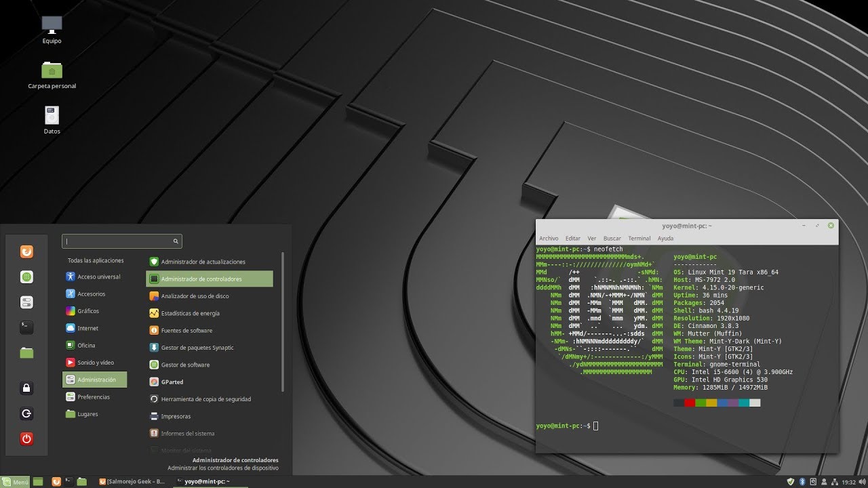The height and width of the screenshot is (488, 868).
Task: Click the yoyo@mint-pc terminal title bar
Action: (687, 226)
